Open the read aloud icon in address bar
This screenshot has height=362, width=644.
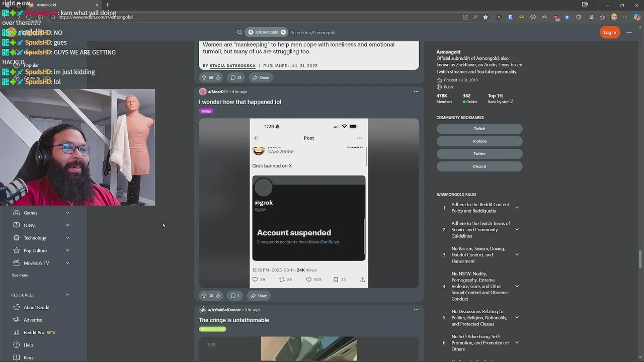475,17
